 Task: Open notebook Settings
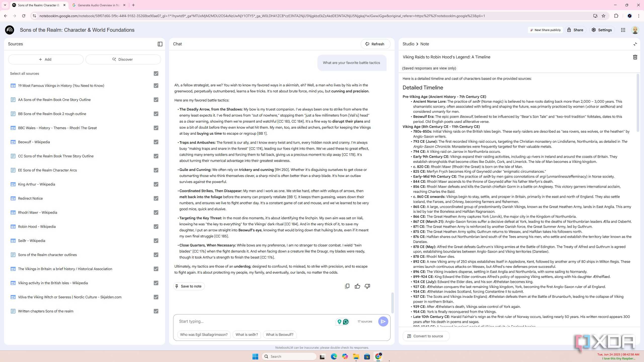(x=601, y=30)
